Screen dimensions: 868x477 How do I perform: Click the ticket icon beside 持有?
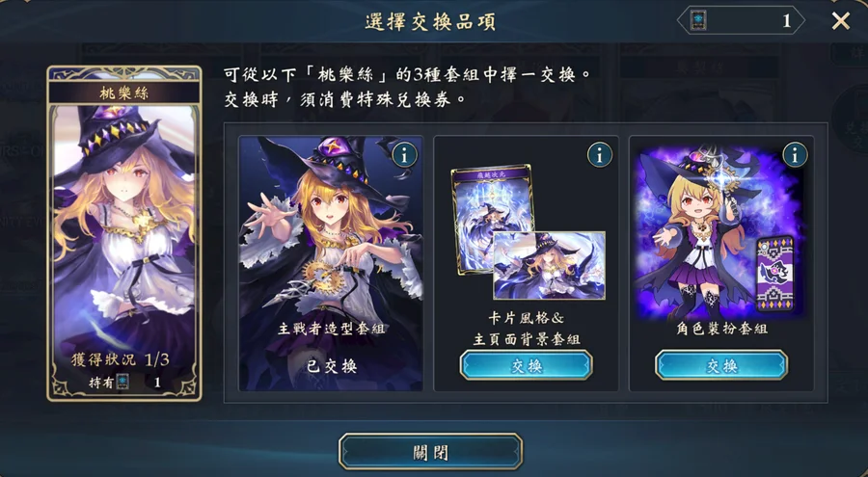122,382
